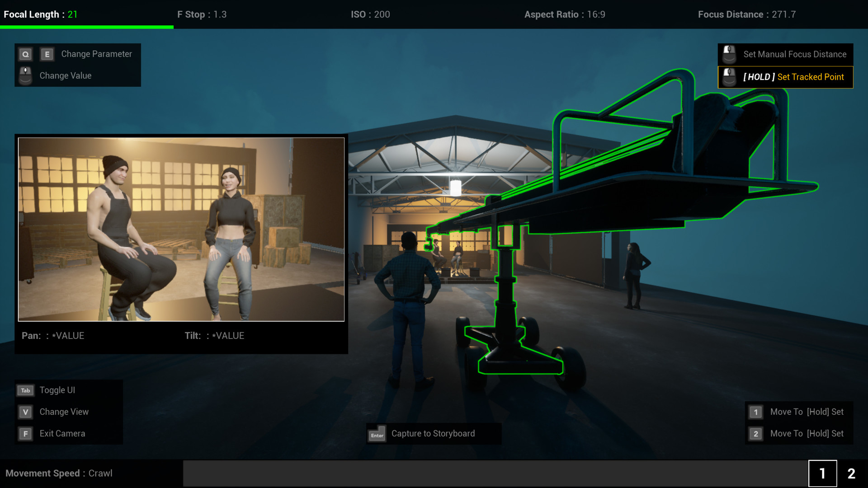The image size is (868, 488).
Task: Click the F key icon for Exit Camera
Action: coord(25,433)
